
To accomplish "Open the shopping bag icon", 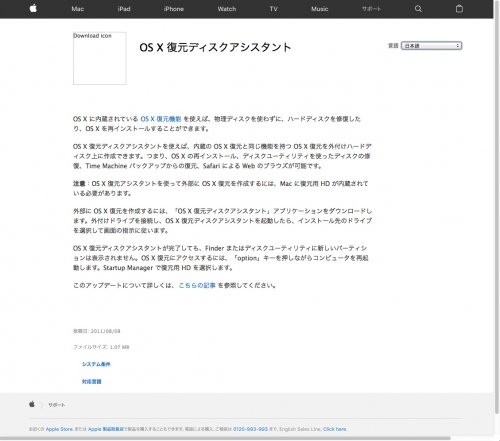I will click(459, 9).
